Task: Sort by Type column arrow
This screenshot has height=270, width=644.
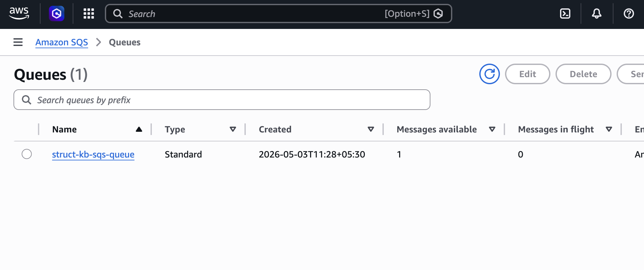Action: tap(233, 129)
